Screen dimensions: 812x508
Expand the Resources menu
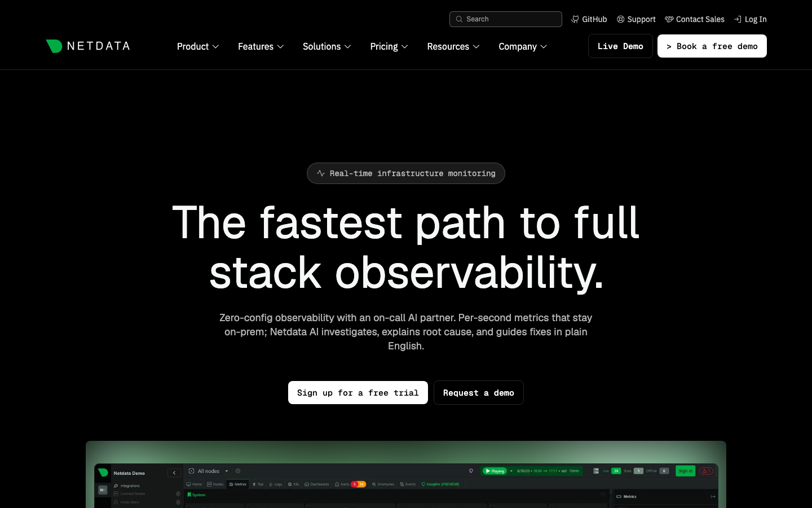click(453, 46)
